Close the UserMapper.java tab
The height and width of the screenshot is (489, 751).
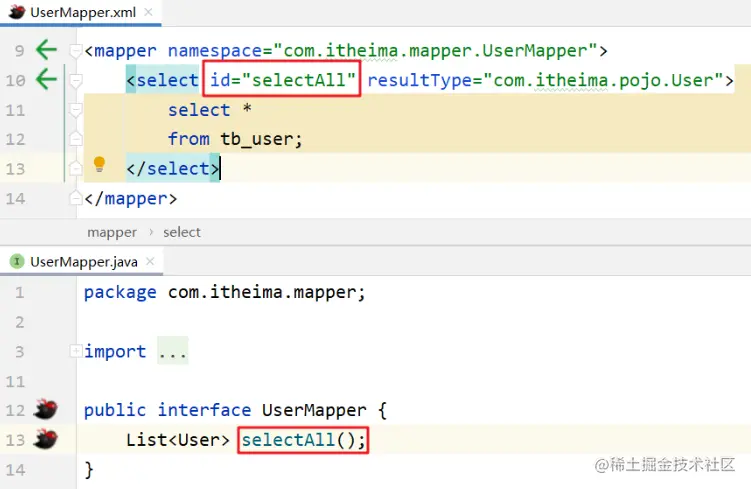pos(150,261)
